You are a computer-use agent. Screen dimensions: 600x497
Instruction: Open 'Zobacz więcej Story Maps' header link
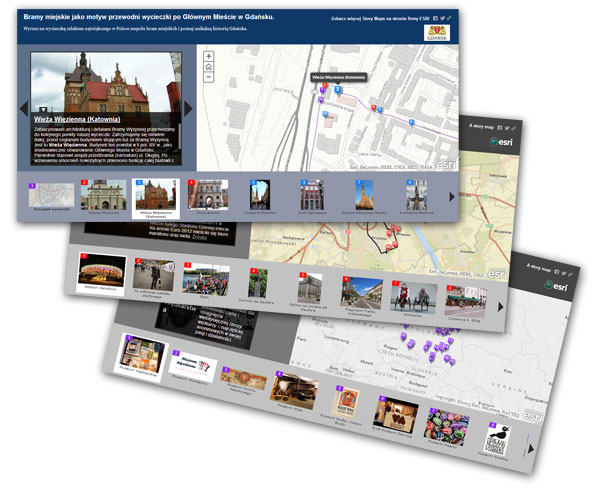tap(380, 18)
